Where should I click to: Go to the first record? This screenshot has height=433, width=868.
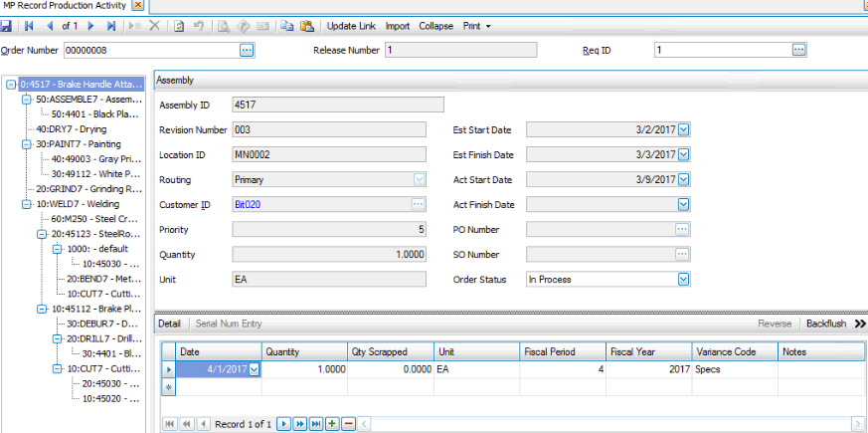29,25
